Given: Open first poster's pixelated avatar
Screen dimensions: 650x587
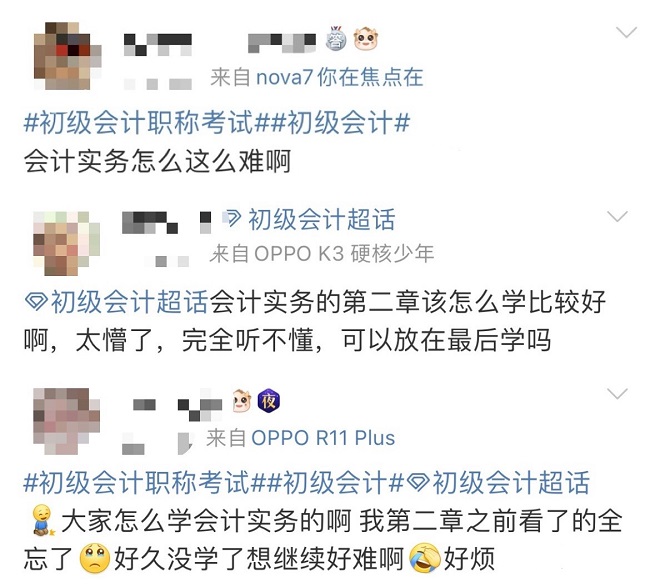Looking at the screenshot, I should 68,56.
